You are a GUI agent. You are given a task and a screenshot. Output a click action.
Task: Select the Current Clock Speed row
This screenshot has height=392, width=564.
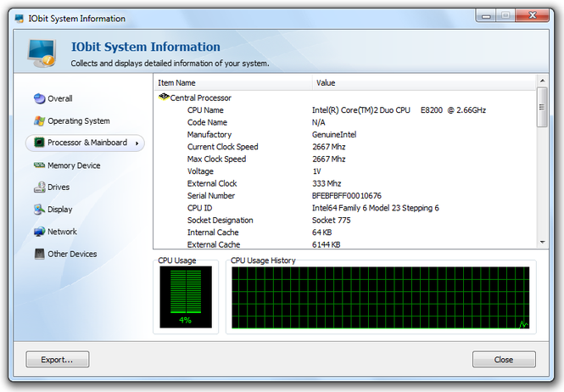344,147
